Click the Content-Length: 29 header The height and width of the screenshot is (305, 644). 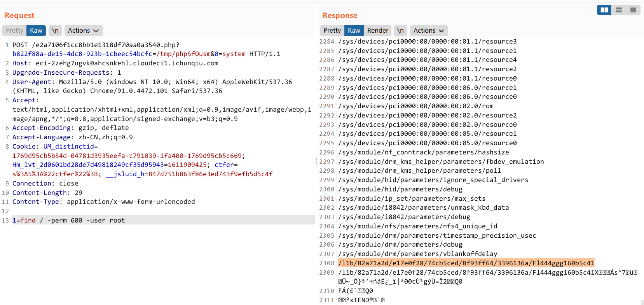click(x=47, y=193)
